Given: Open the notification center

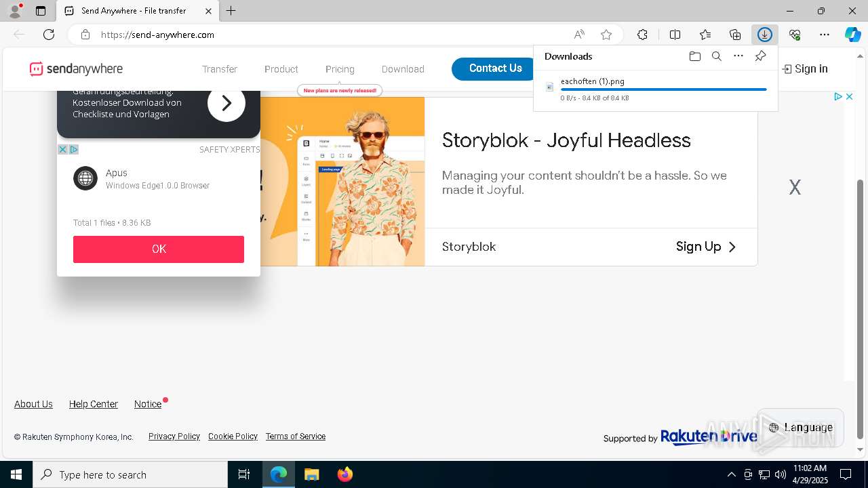Looking at the screenshot, I should click(x=846, y=474).
